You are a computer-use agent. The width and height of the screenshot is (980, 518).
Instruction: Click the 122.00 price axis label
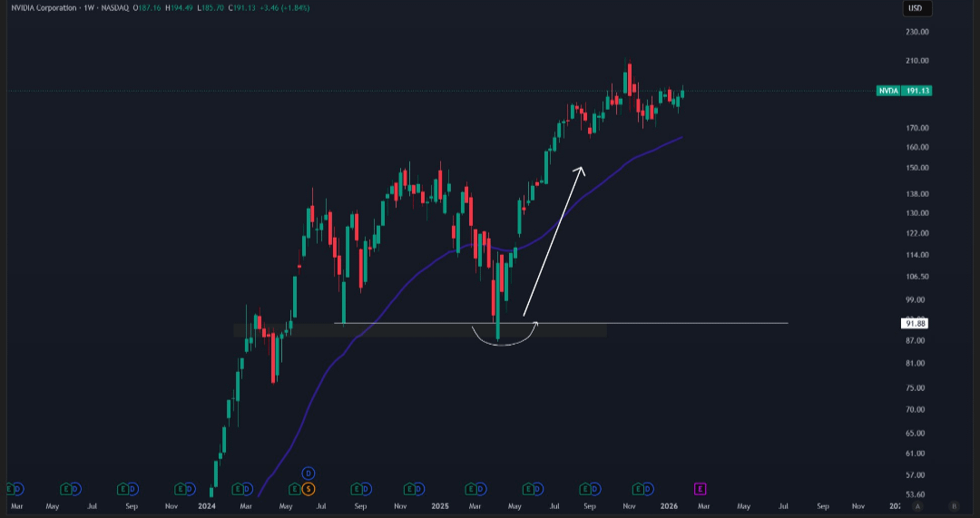click(x=916, y=234)
